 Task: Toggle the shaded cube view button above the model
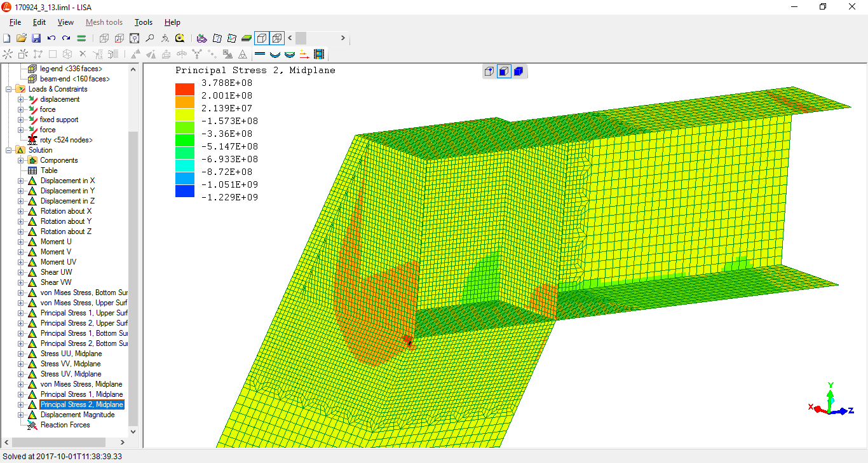(503, 71)
